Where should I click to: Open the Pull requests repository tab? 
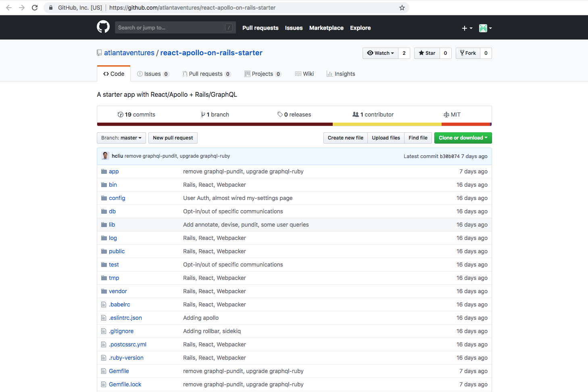click(x=206, y=74)
